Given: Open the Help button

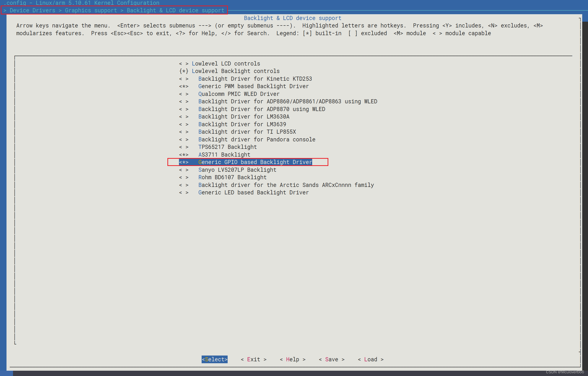Looking at the screenshot, I should click(292, 359).
